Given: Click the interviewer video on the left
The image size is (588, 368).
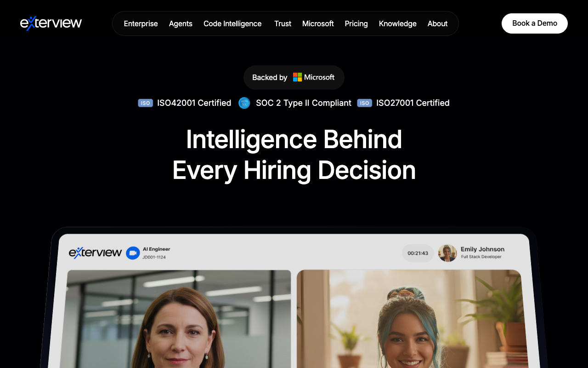Looking at the screenshot, I should [178, 319].
